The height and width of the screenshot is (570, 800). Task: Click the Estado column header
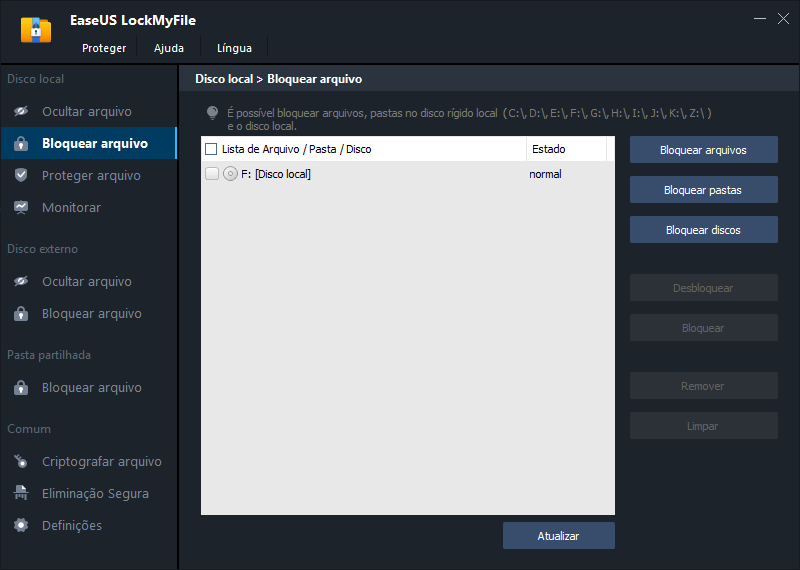click(x=566, y=149)
